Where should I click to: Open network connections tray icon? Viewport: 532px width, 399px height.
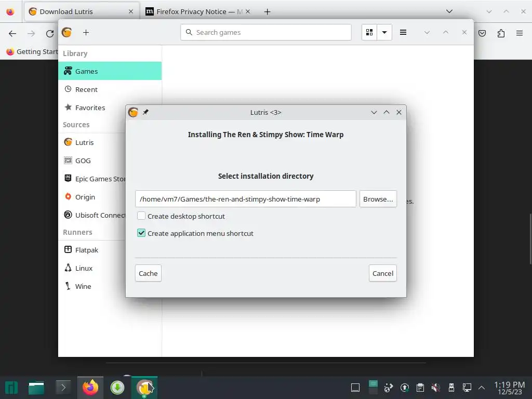(467, 388)
